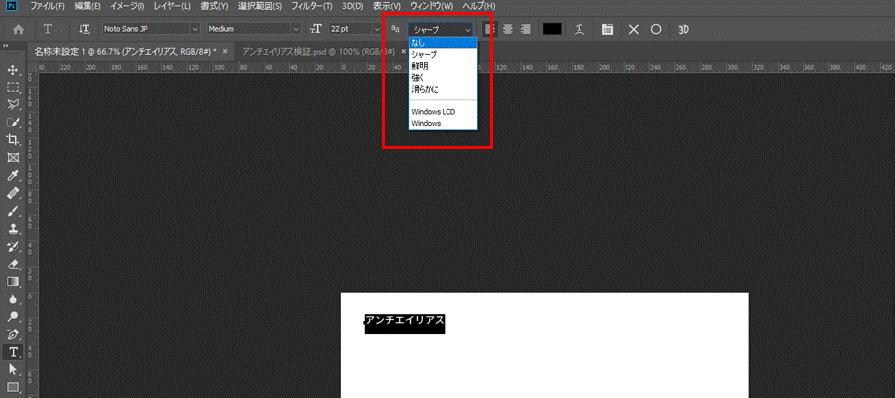The image size is (895, 398).
Task: Open the フィルター(T) menu
Action: click(x=312, y=7)
